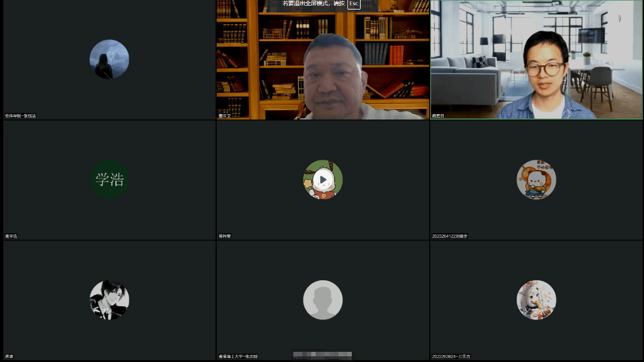Select the green 学浩 avatar

click(x=109, y=179)
